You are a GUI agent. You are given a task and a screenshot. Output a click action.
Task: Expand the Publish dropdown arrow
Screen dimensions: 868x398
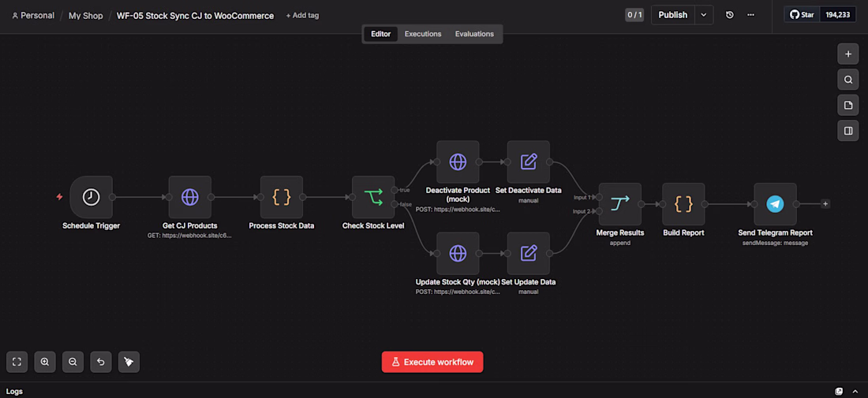point(704,15)
